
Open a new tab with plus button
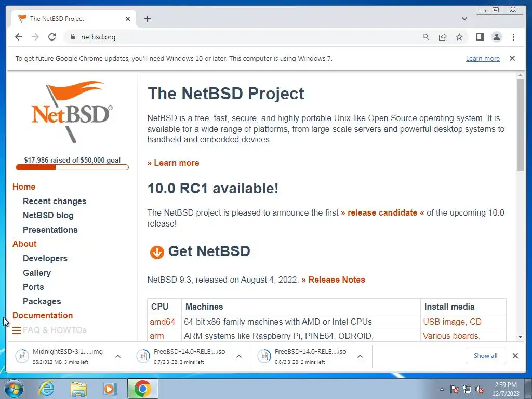coord(147,19)
